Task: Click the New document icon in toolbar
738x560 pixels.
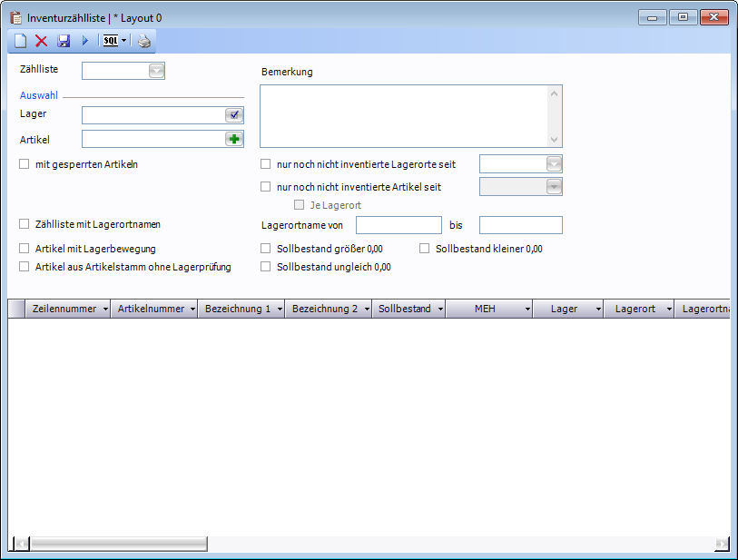Action: (x=20, y=41)
